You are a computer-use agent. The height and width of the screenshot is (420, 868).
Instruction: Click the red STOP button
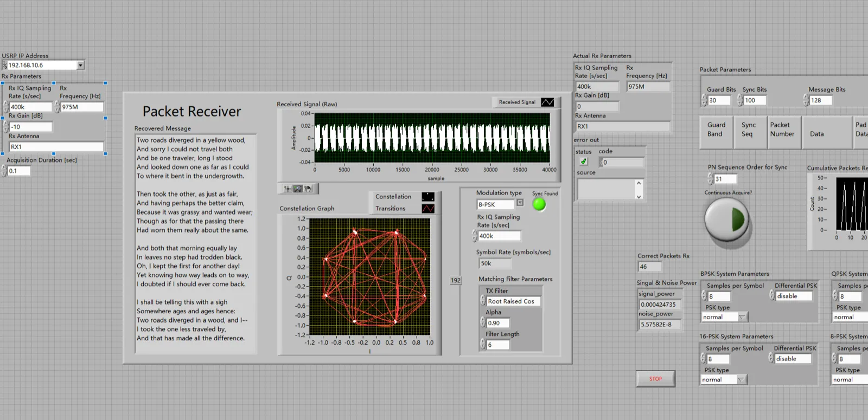(655, 379)
